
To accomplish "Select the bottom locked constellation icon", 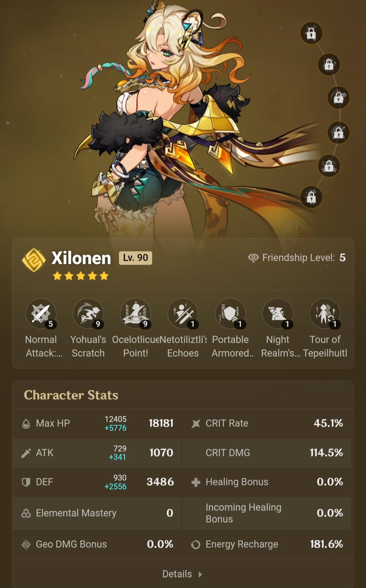I will click(311, 197).
